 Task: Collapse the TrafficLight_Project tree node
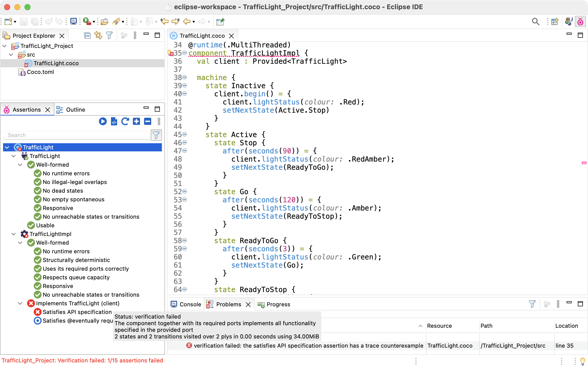5,46
